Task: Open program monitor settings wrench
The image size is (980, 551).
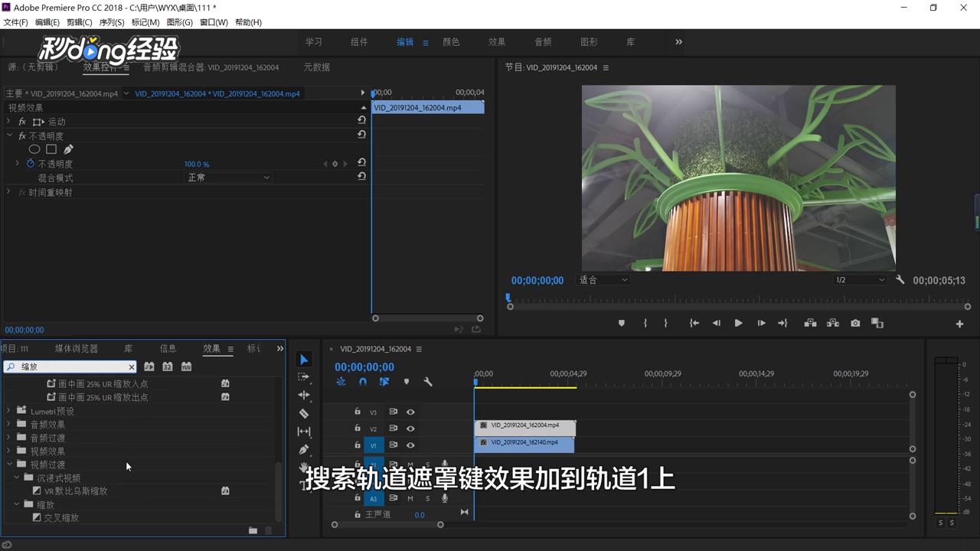Action: tap(900, 280)
